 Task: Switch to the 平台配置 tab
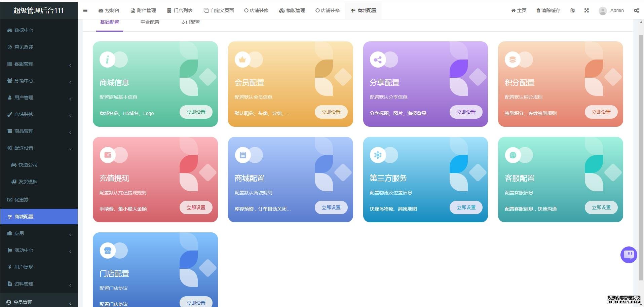click(x=150, y=22)
